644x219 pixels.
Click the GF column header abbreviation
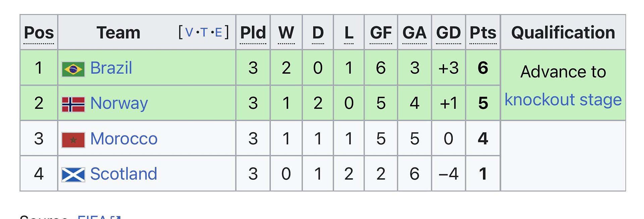click(381, 33)
